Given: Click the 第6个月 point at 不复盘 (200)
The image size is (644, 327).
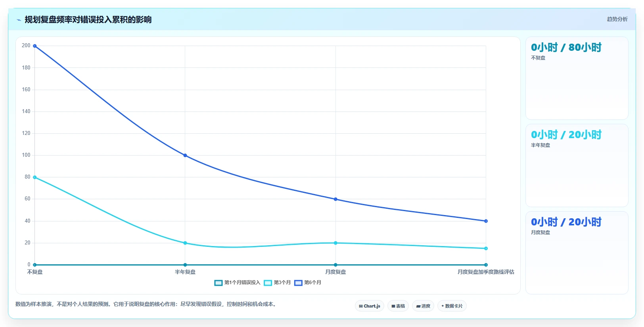Looking at the screenshot, I should coord(35,46).
